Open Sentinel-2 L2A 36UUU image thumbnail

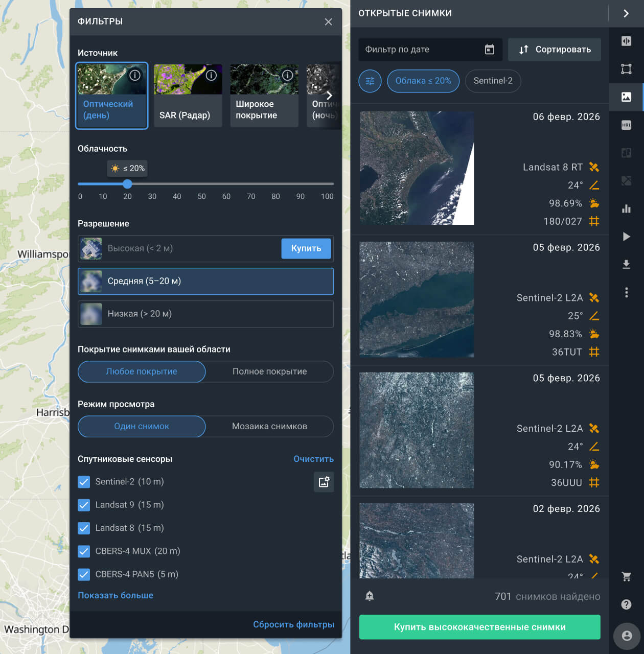coord(417,430)
